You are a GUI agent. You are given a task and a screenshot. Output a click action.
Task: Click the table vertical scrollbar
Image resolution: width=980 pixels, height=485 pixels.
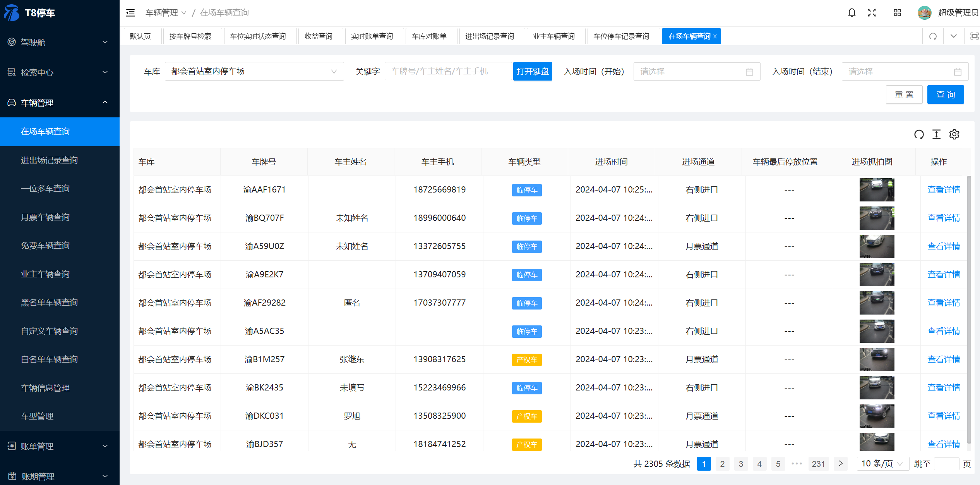[x=969, y=310]
